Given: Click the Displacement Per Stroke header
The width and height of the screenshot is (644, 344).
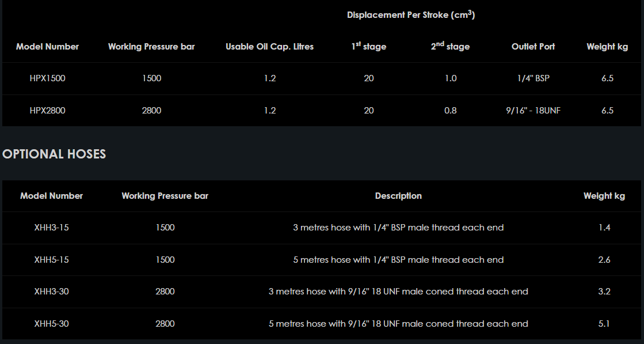Looking at the screenshot, I should click(410, 15).
